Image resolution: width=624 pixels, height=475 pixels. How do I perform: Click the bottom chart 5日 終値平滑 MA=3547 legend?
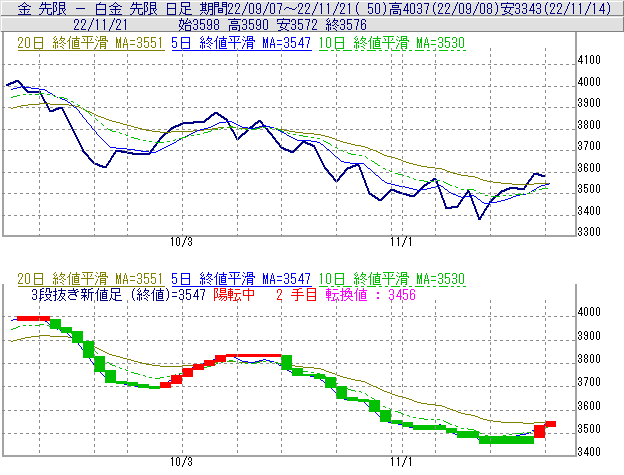point(241,279)
